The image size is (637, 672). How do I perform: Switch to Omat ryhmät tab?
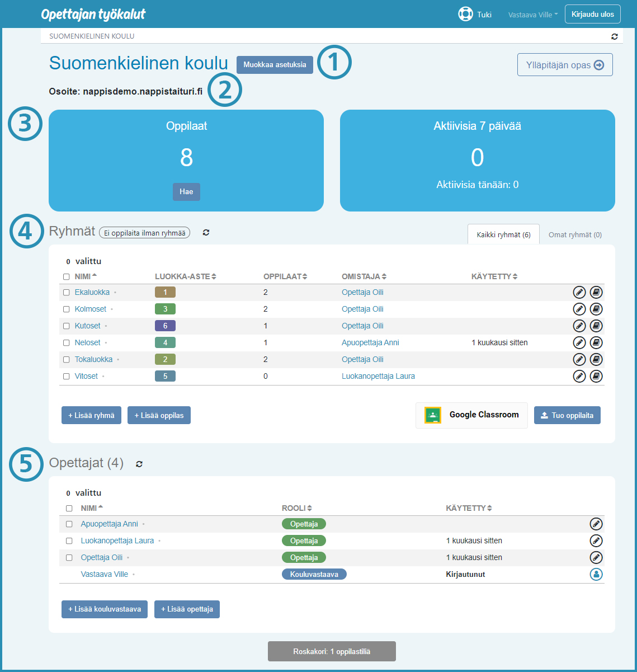(x=575, y=235)
